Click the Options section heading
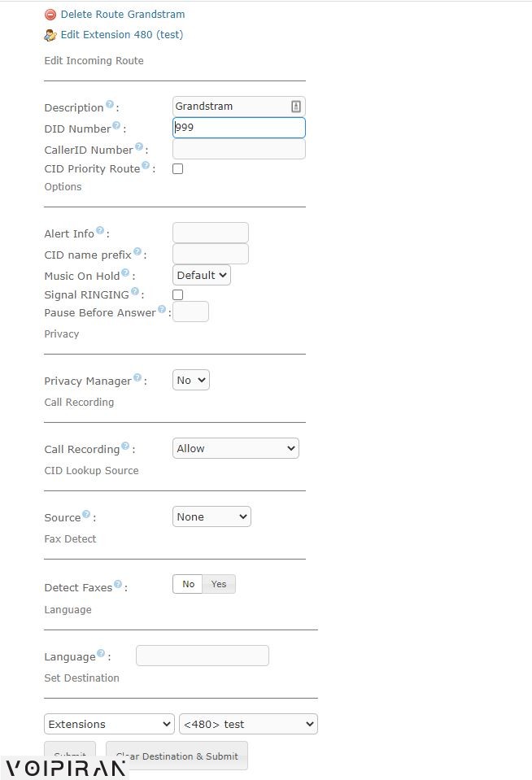Screen dimensions: 532x780 click(63, 186)
